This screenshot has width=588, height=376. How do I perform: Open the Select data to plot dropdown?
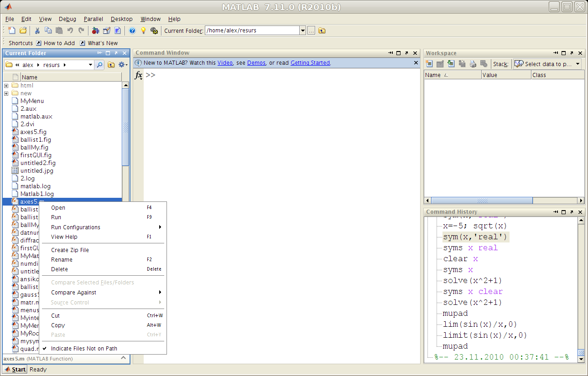click(578, 64)
